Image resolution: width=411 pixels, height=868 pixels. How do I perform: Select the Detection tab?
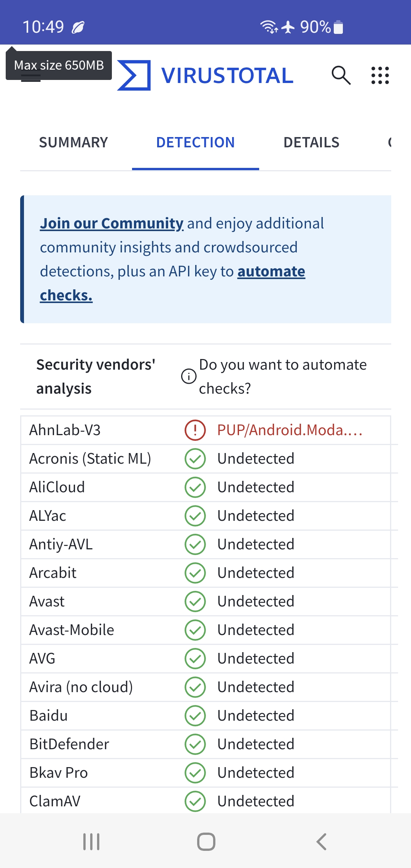click(x=195, y=142)
